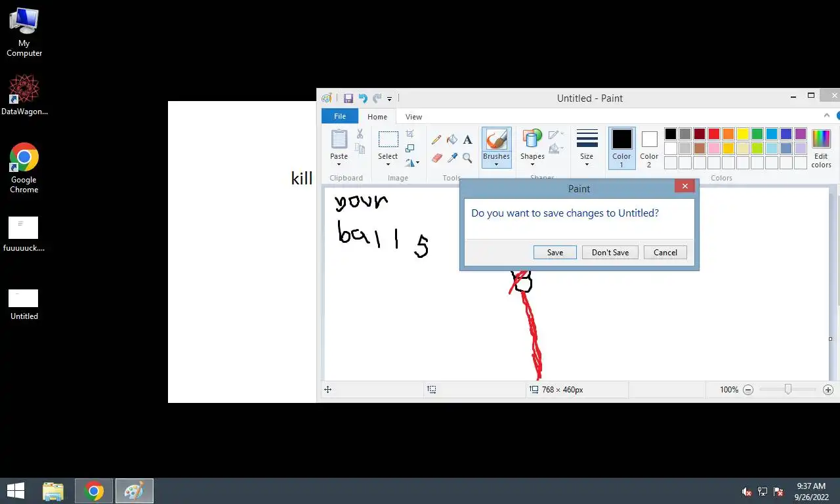Open the Untitled file on desktop
840x504 pixels.
coord(24,305)
